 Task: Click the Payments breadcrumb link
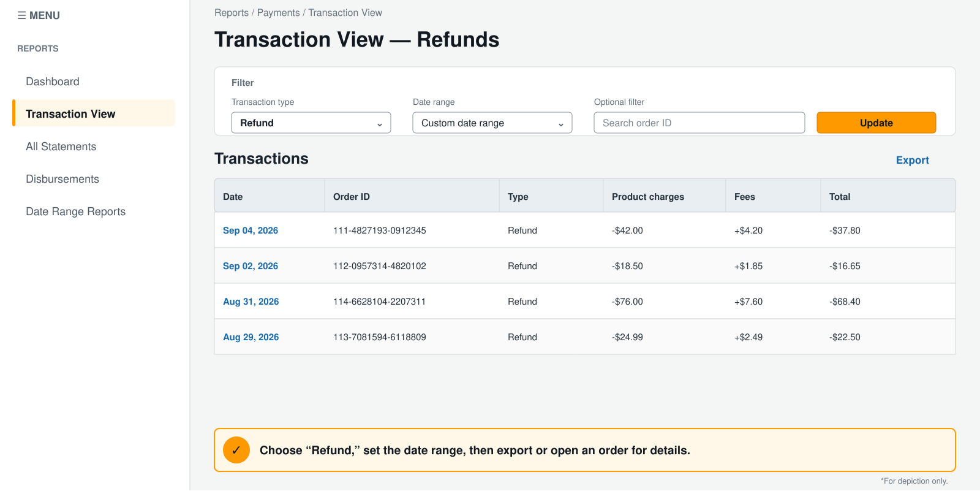click(x=279, y=13)
